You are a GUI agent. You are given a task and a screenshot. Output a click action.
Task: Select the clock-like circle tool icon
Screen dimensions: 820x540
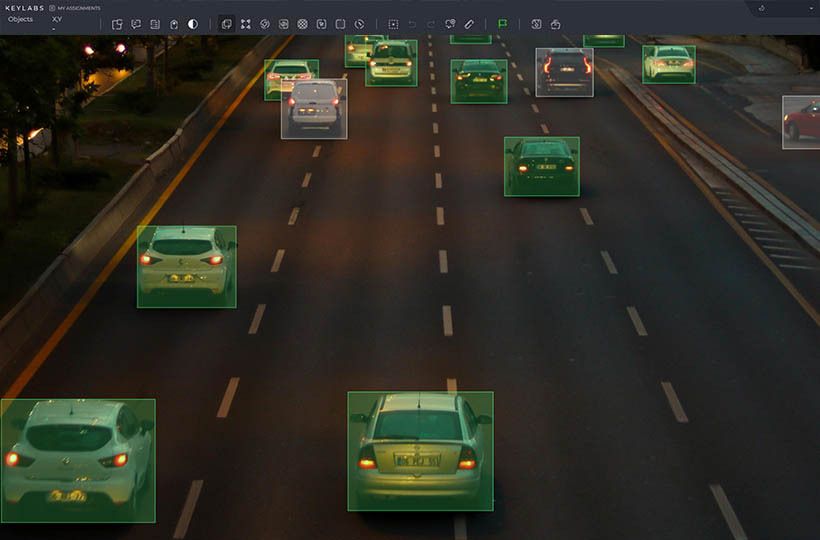(x=359, y=24)
